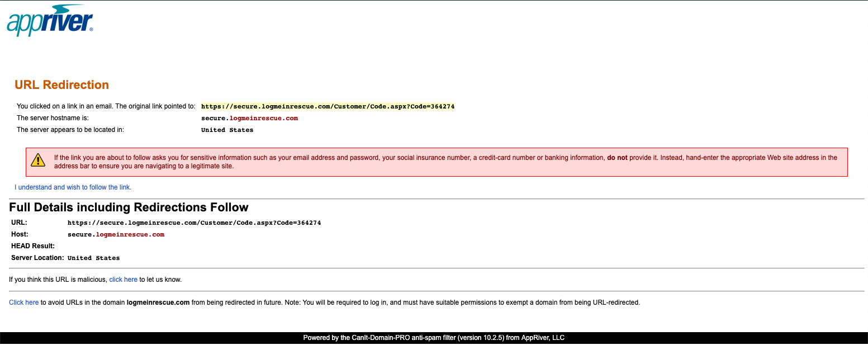
Task: Click the 'Full Details including Redirections Follow' heading
Action: (x=129, y=207)
